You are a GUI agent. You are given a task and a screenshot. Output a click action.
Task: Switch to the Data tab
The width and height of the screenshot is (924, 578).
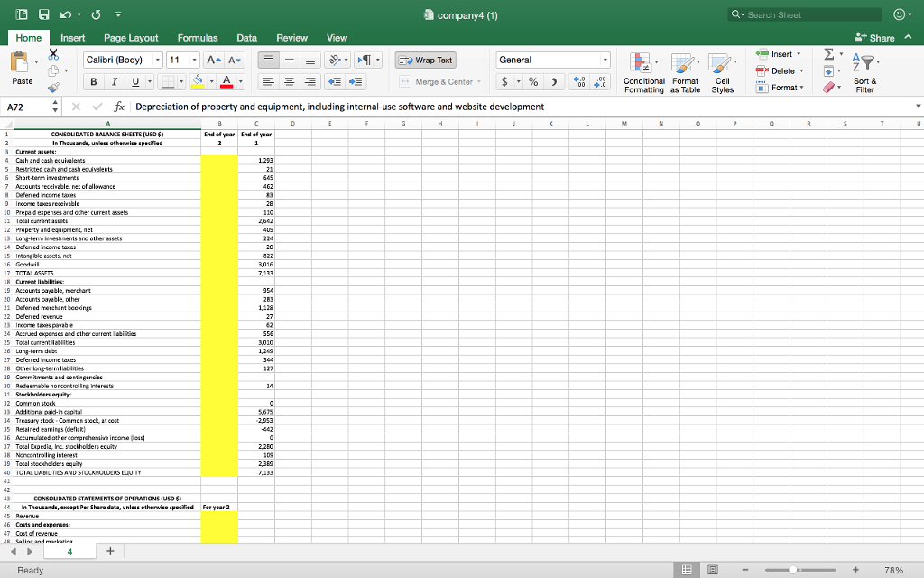pos(246,38)
